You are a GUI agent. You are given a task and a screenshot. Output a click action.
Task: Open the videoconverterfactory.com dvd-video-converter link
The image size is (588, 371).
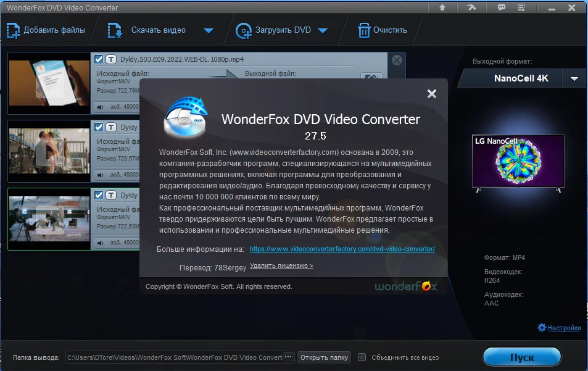click(x=342, y=249)
